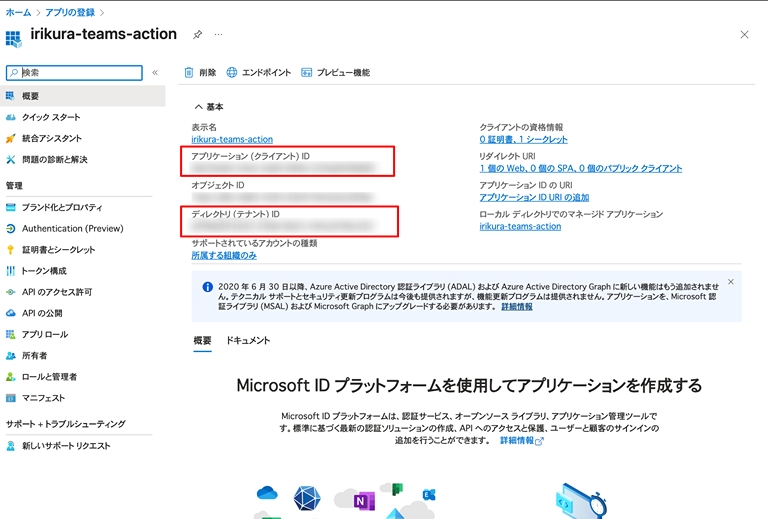The height and width of the screenshot is (519, 768).
Task: Open 所有者 people icon
Action: (x=10, y=355)
